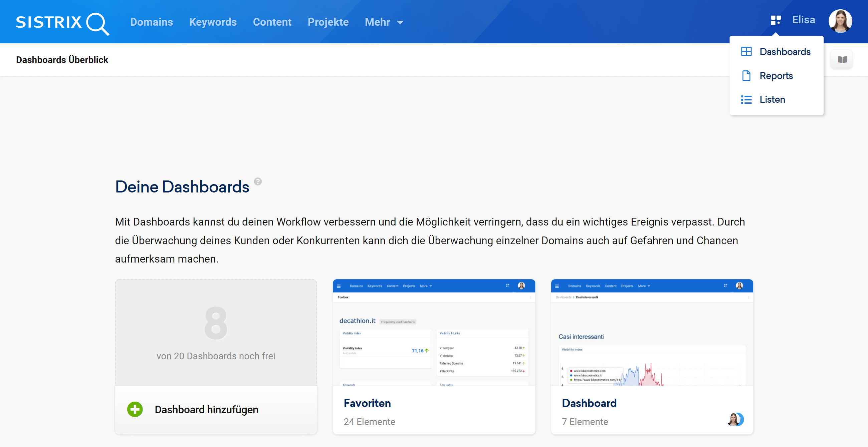The image size is (868, 447).
Task: Click the Dashboard hinzufügen button
Action: point(206,410)
